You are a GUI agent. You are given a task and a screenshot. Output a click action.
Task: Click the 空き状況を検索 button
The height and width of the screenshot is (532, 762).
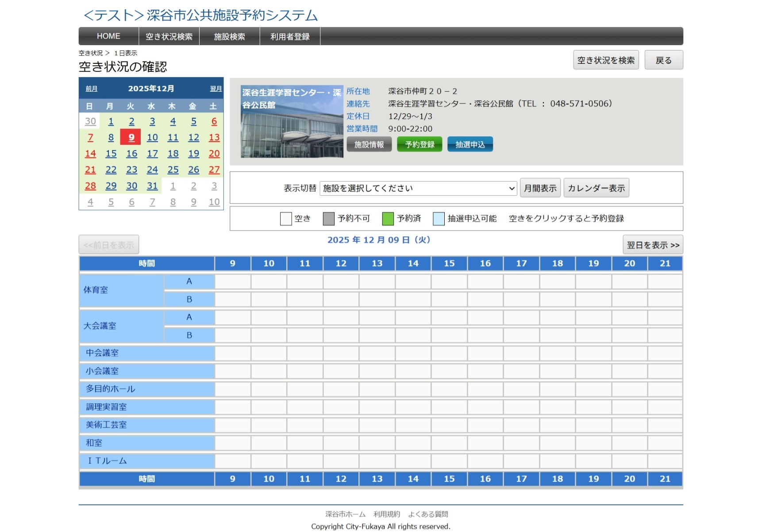[x=606, y=60]
